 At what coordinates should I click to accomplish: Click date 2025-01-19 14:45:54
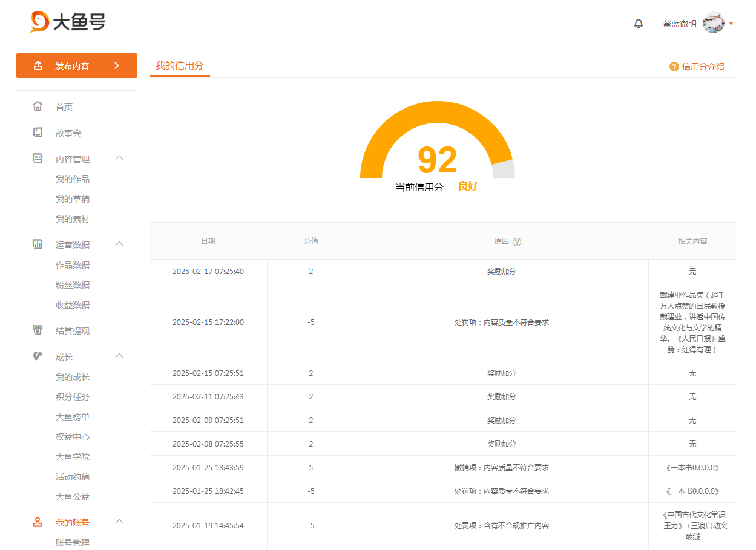tap(208, 526)
